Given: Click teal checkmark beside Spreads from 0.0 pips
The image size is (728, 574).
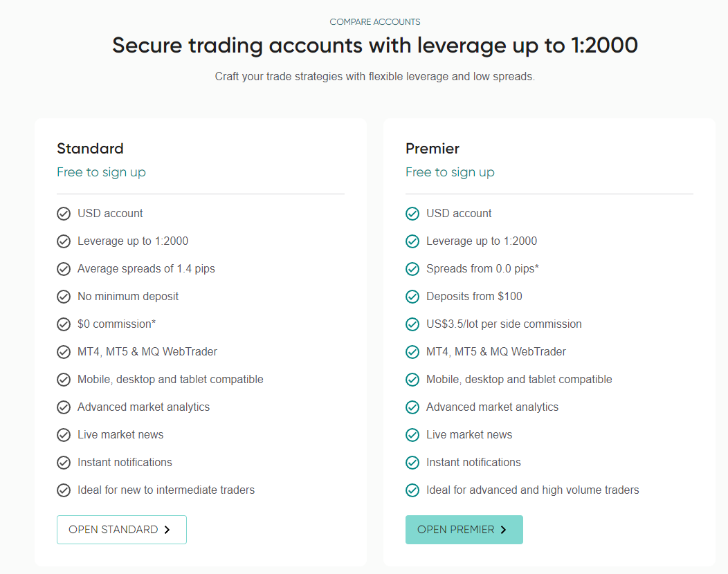Looking at the screenshot, I should [x=412, y=268].
